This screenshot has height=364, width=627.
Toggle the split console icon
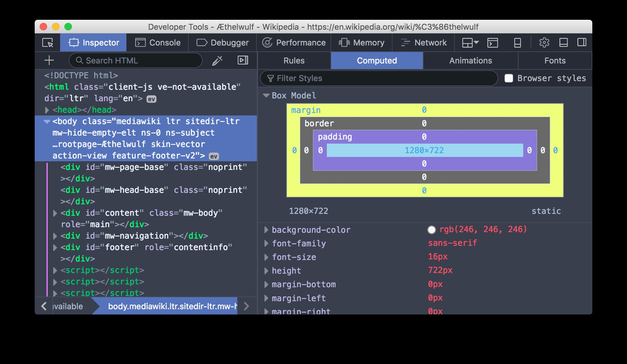tap(492, 42)
